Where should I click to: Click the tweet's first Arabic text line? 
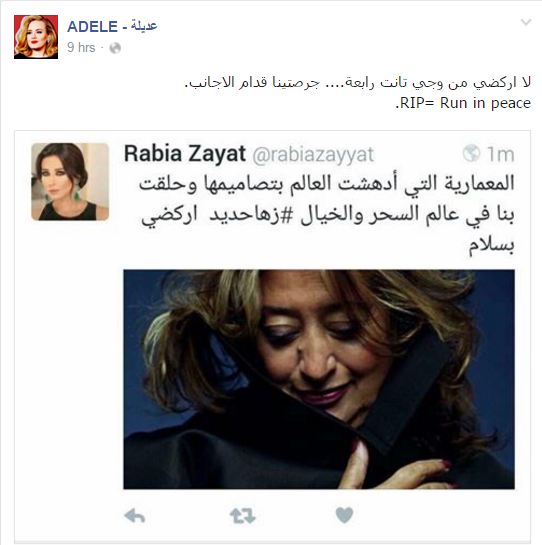click(326, 183)
